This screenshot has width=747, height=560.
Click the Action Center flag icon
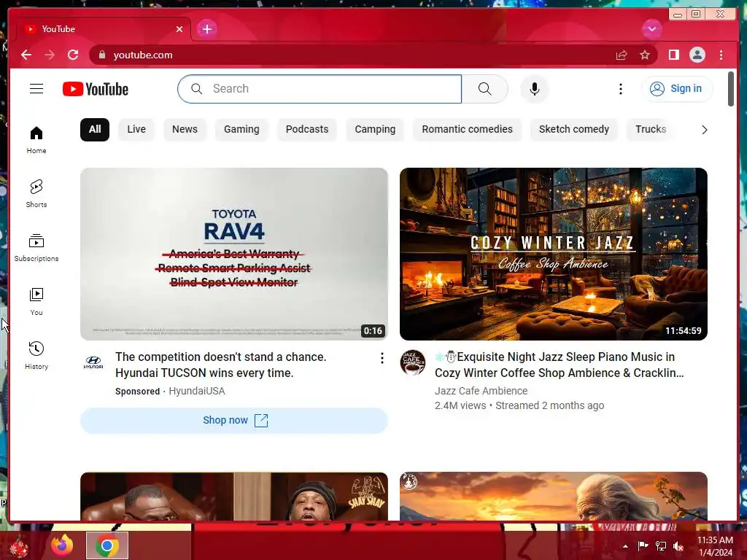(x=643, y=546)
